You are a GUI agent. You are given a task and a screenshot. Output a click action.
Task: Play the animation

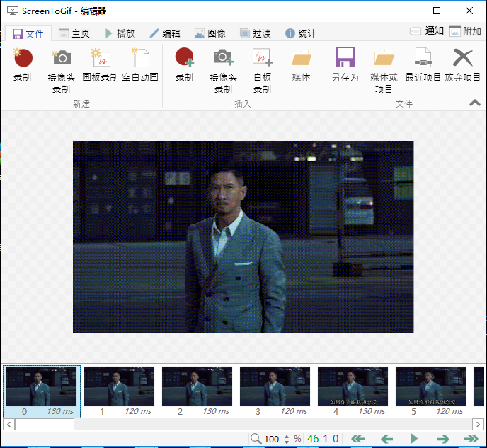pyautogui.click(x=414, y=439)
